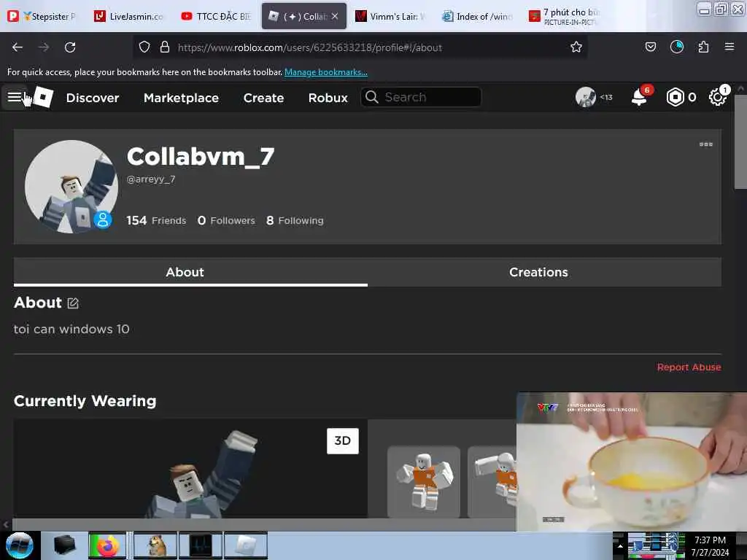Image resolution: width=747 pixels, height=560 pixels.
Task: Open the Roblox settings gear
Action: click(x=718, y=97)
